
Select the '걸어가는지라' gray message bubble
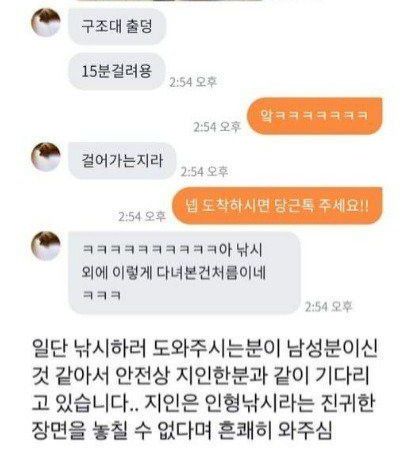(x=122, y=161)
